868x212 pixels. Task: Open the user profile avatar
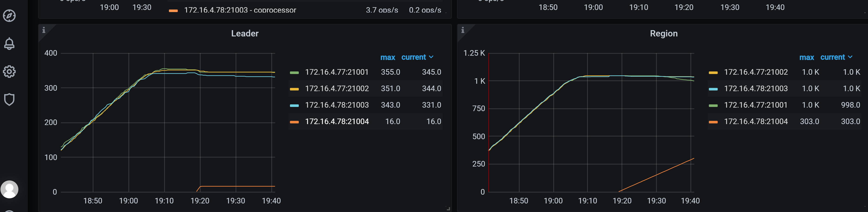coord(10,189)
